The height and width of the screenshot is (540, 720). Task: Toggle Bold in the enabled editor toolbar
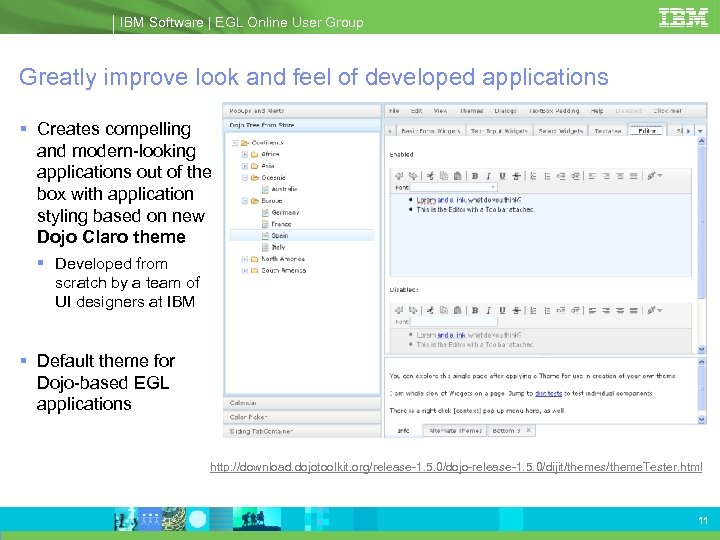coord(475,175)
